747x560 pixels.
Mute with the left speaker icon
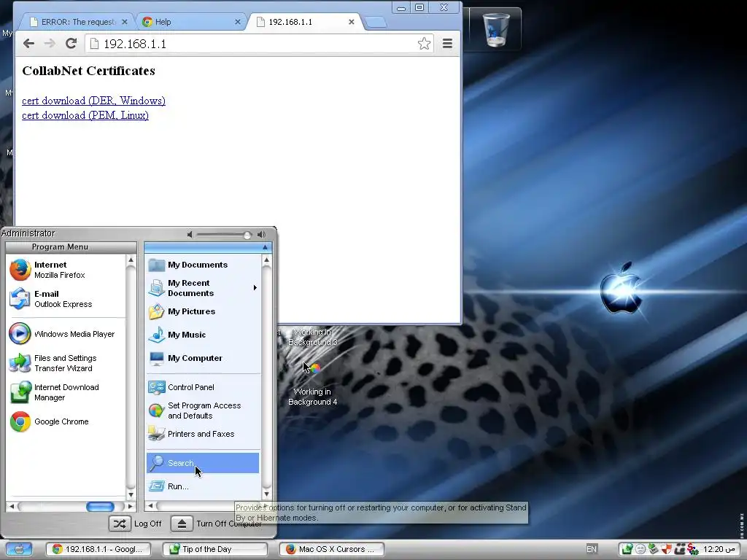coord(190,234)
